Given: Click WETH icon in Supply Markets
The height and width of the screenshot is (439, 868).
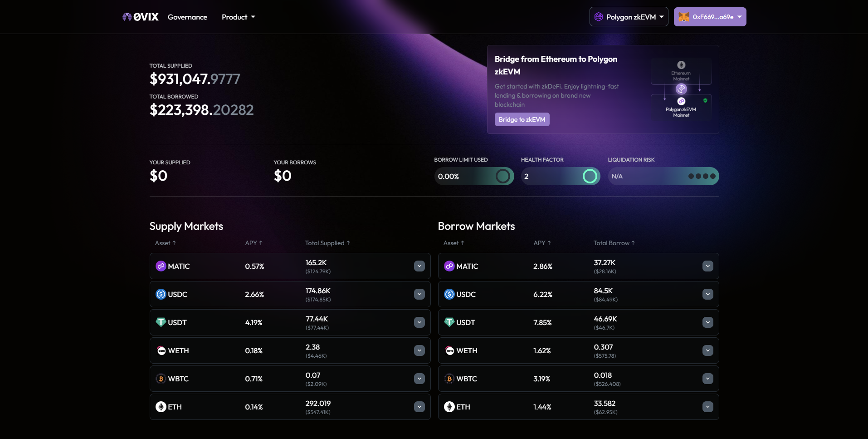Looking at the screenshot, I should (161, 350).
